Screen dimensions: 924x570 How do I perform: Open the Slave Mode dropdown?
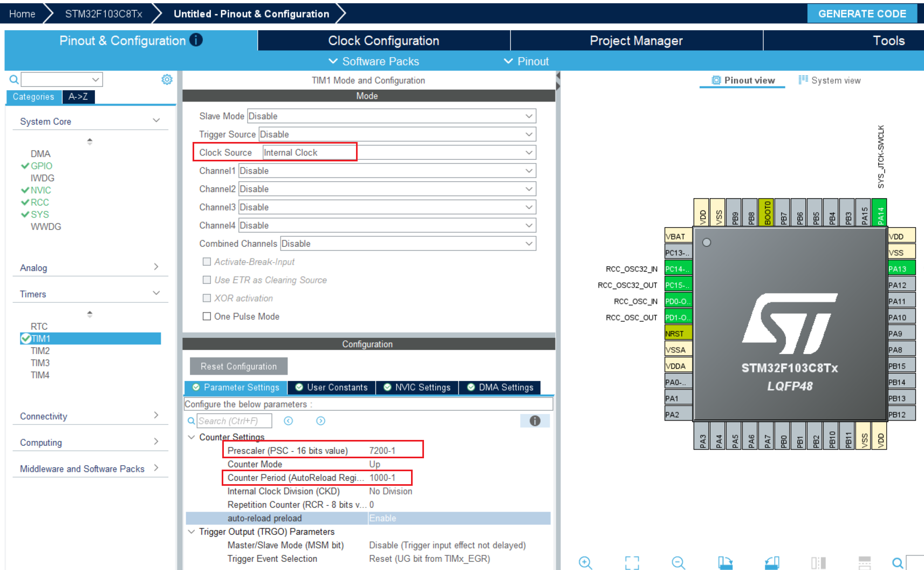391,116
